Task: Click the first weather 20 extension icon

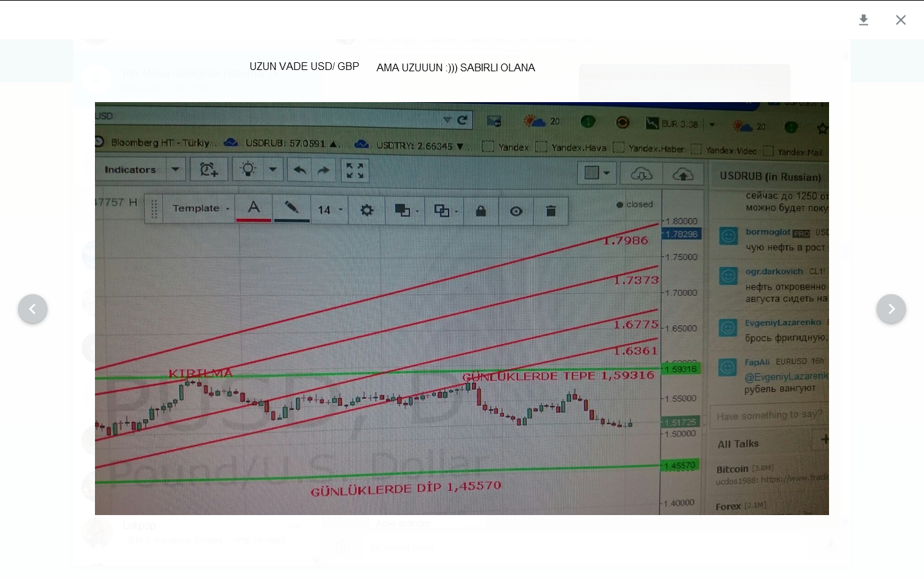Action: coord(542,121)
